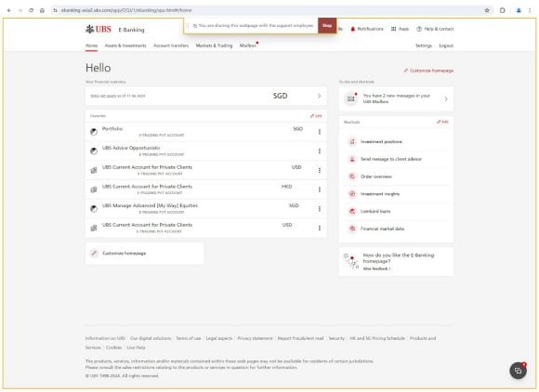Click Logout

click(446, 46)
